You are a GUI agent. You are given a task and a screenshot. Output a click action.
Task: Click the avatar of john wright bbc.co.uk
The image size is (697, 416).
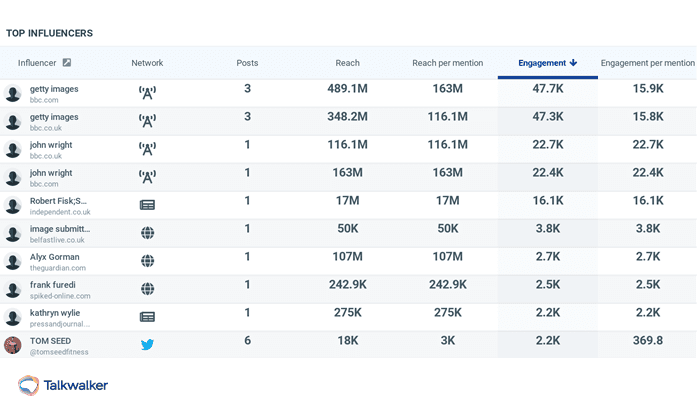13,149
